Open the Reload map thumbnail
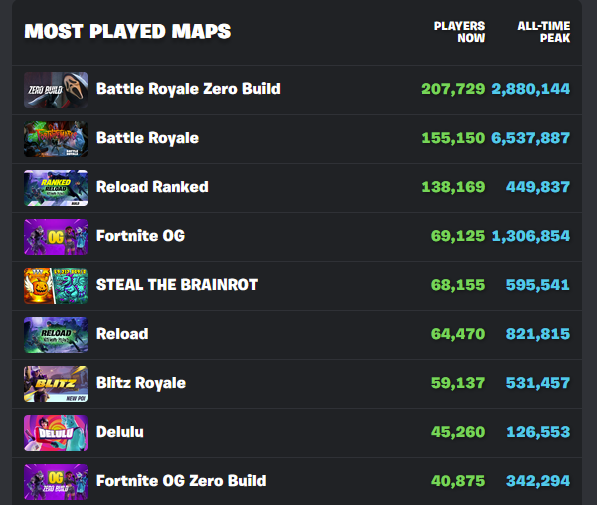This screenshot has height=505, width=597. click(x=56, y=335)
